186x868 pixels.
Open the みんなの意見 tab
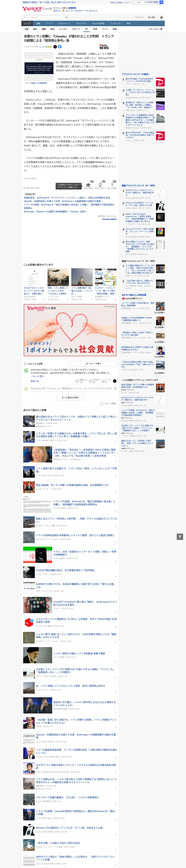click(x=98, y=24)
